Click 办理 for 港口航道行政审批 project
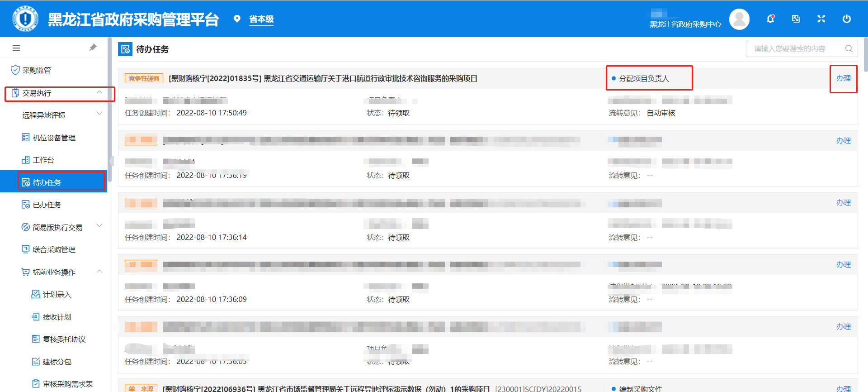 coord(844,78)
